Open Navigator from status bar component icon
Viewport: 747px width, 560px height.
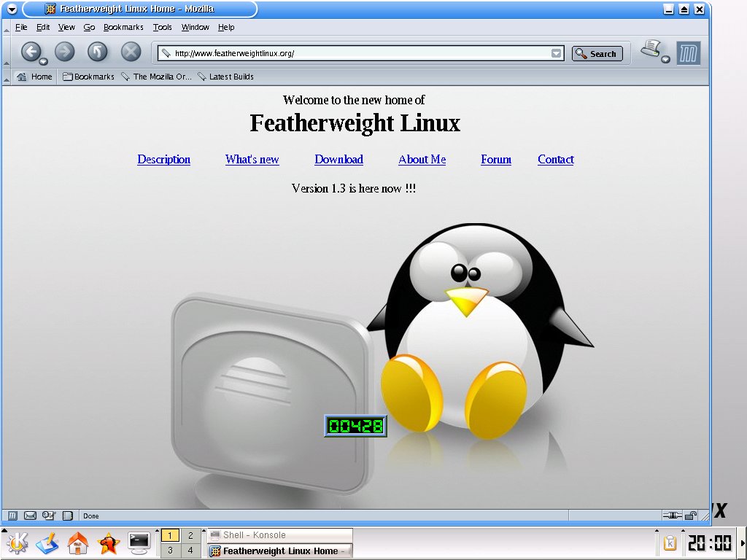pyautogui.click(x=13, y=516)
